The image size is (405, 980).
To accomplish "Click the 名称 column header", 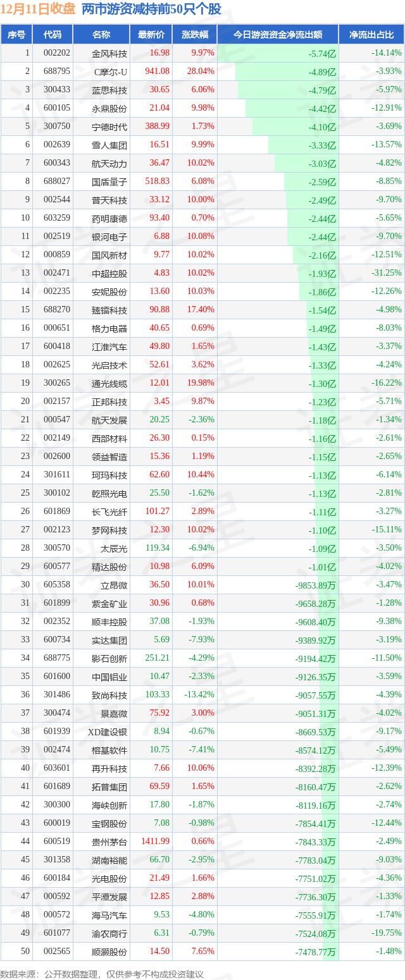I will pos(101,35).
